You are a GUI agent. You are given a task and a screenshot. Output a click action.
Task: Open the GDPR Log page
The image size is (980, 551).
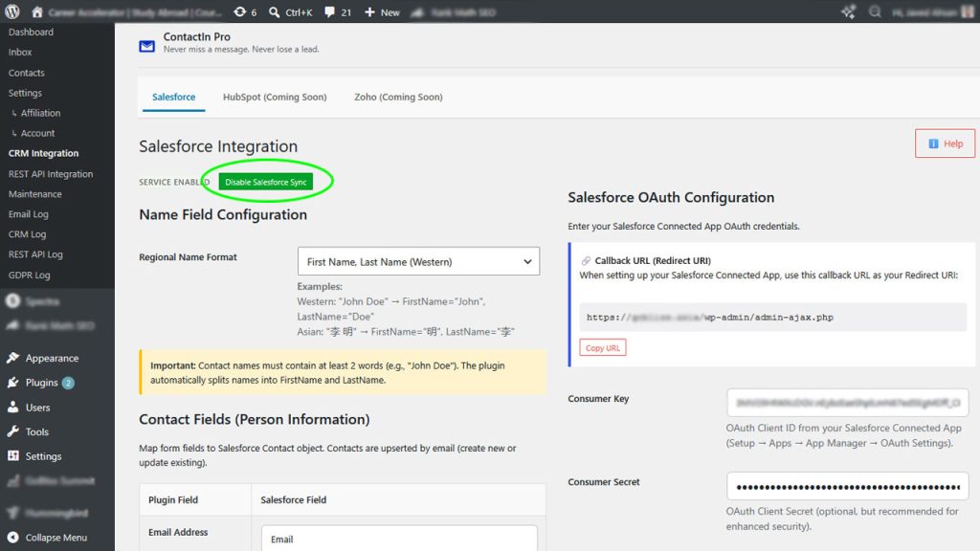point(30,275)
